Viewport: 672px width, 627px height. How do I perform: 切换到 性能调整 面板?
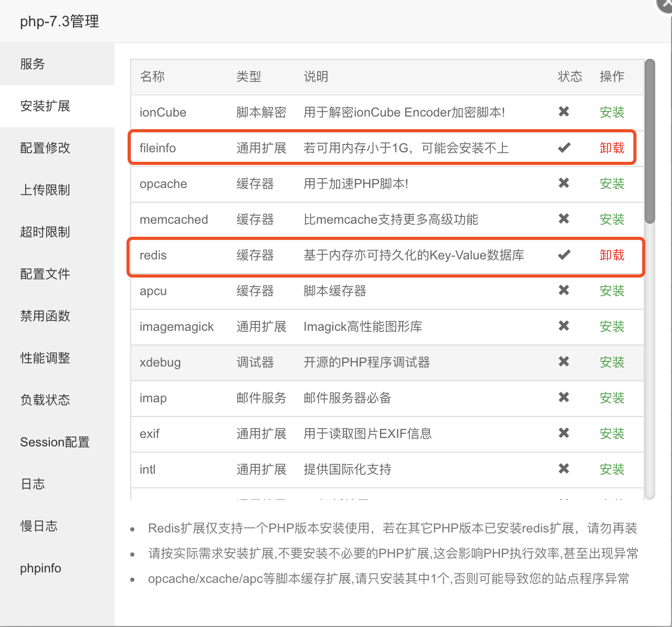45,358
